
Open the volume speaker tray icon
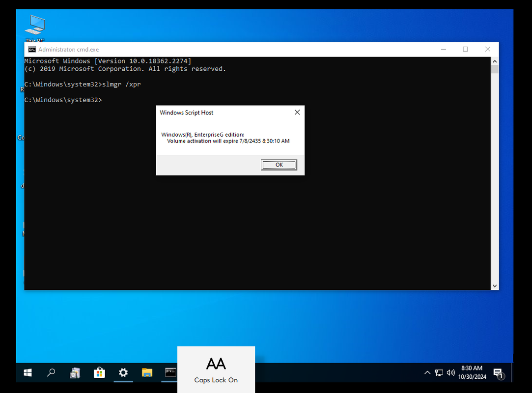point(450,373)
